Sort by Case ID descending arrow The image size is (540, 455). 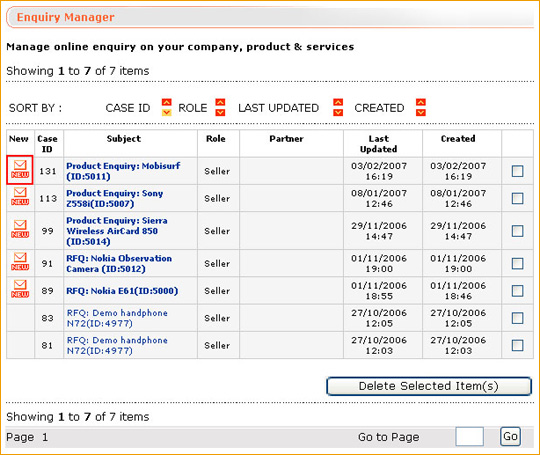pos(167,112)
